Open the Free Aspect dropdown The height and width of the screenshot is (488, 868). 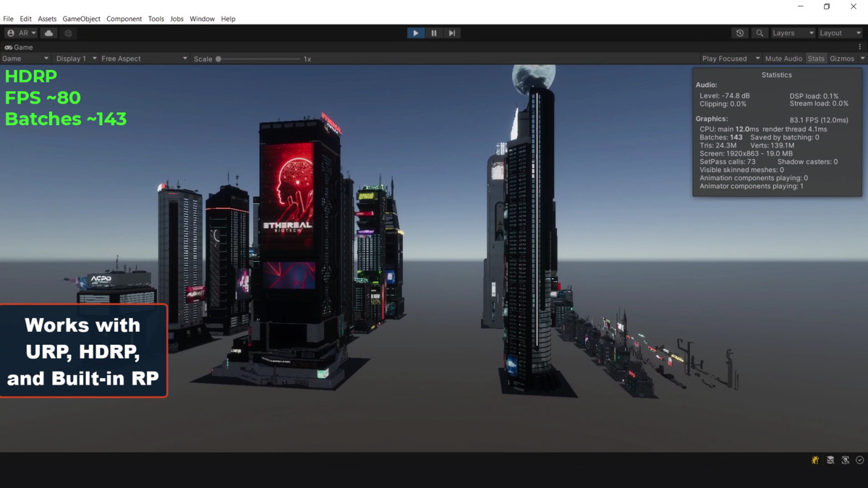[x=142, y=58]
